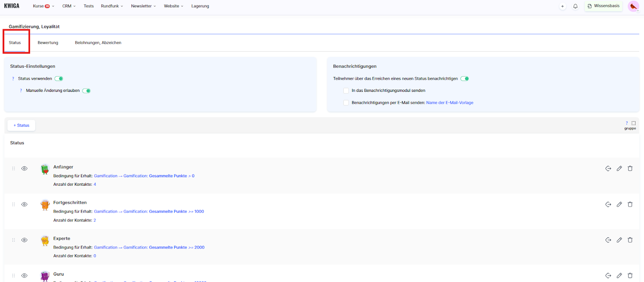The width and height of the screenshot is (644, 282).
Task: Check 'In das Benachrichtigungsmodul senden' box
Action: click(x=346, y=91)
